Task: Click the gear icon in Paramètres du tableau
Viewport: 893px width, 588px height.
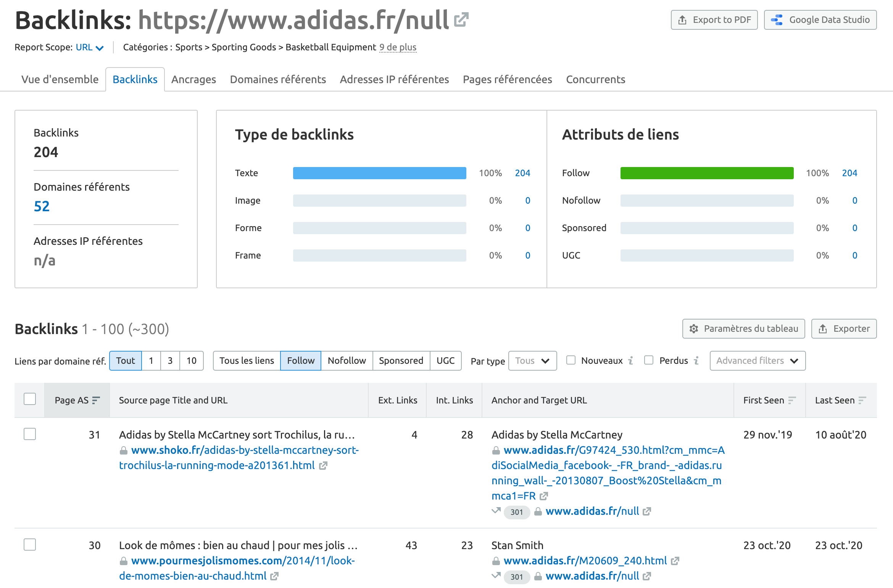Action: point(694,329)
